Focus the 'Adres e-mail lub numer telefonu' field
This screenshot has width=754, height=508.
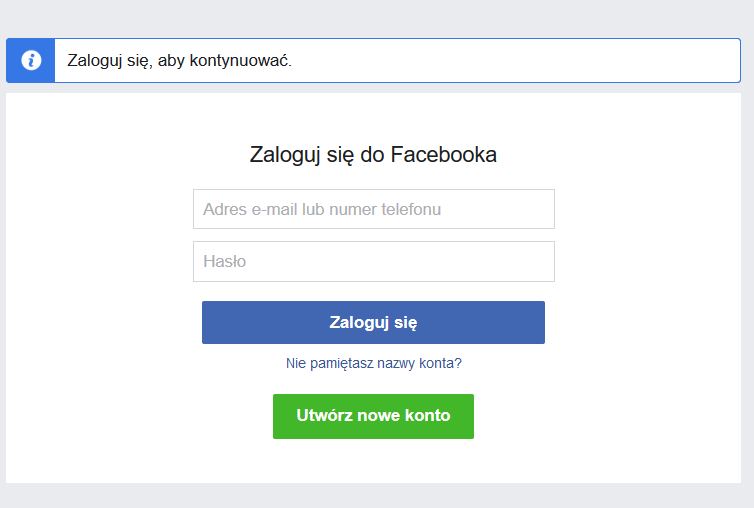(x=373, y=209)
